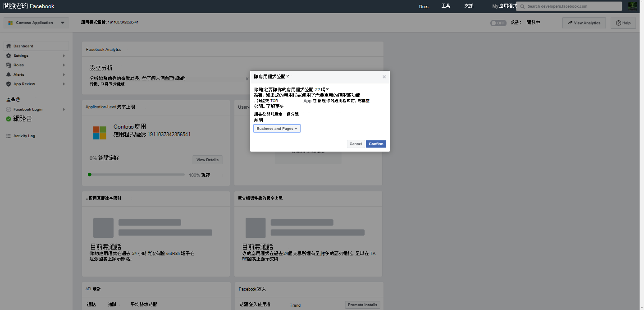Close the make app public dialog
The width and height of the screenshot is (644, 310).
pos(384,77)
